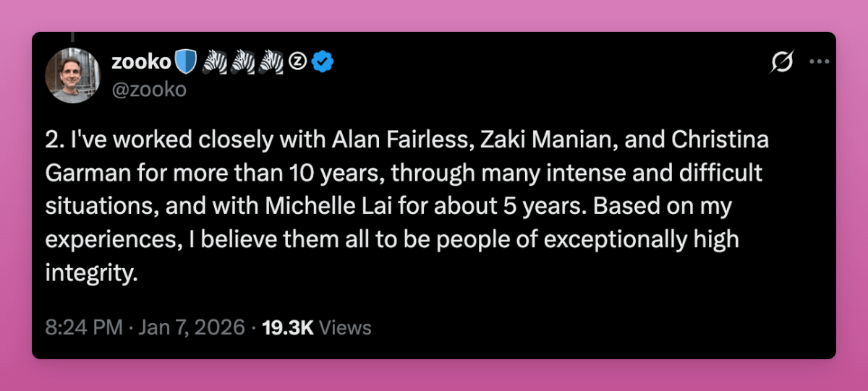868x391 pixels.
Task: Open the zooko display name link
Action: (140, 63)
